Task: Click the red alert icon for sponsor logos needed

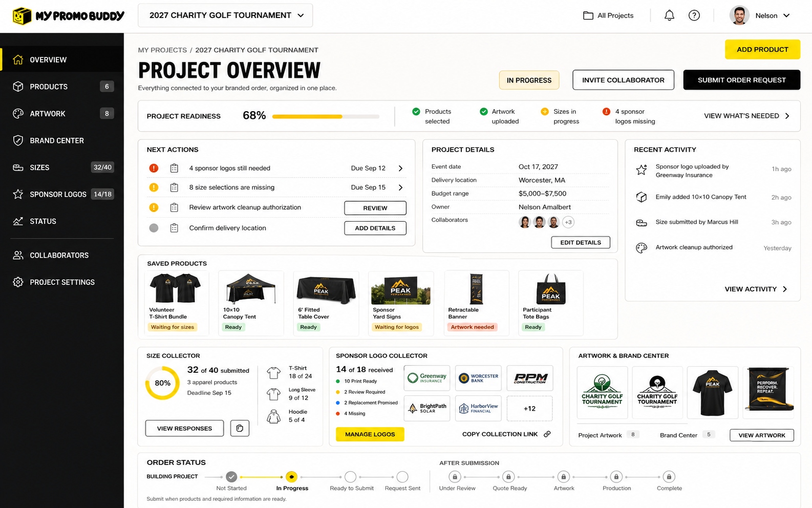Action: 154,168
